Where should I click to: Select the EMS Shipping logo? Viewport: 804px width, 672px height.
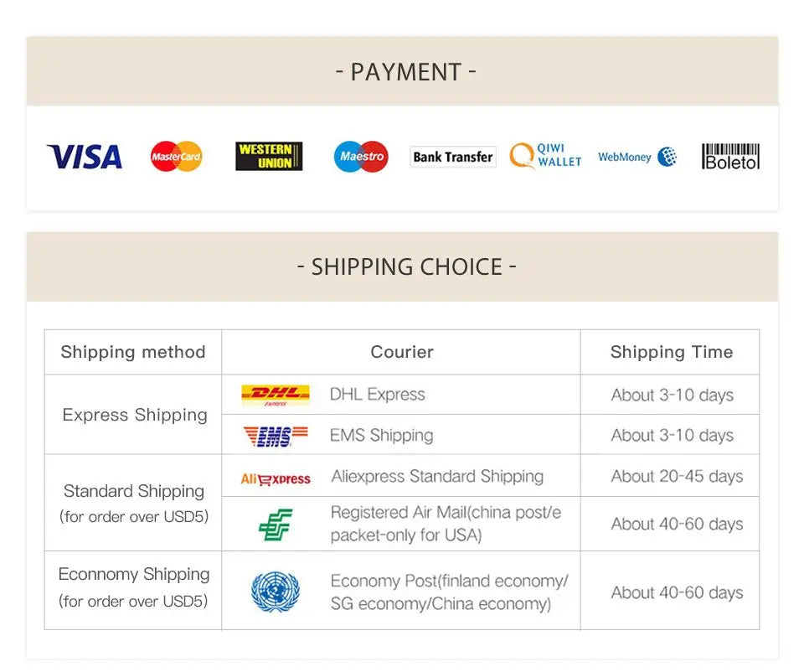point(275,436)
